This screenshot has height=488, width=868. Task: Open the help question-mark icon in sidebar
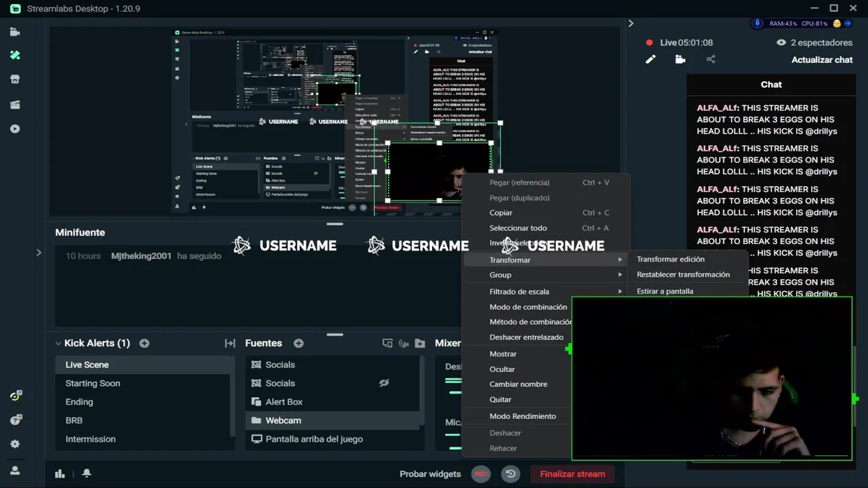coord(16,420)
